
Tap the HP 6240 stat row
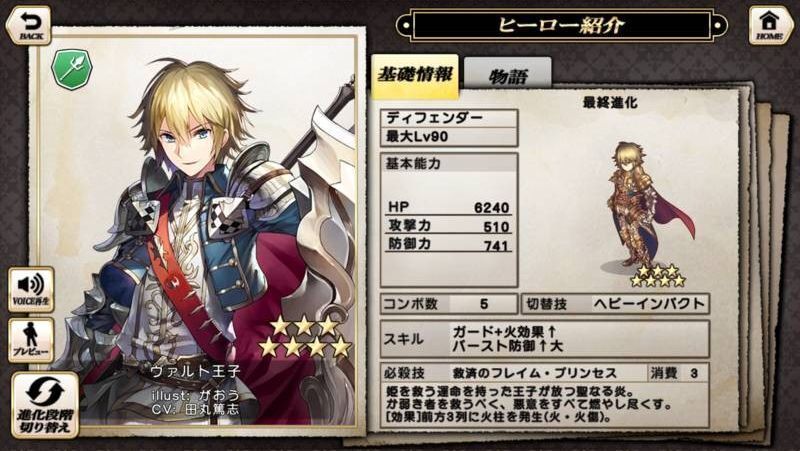[449, 207]
